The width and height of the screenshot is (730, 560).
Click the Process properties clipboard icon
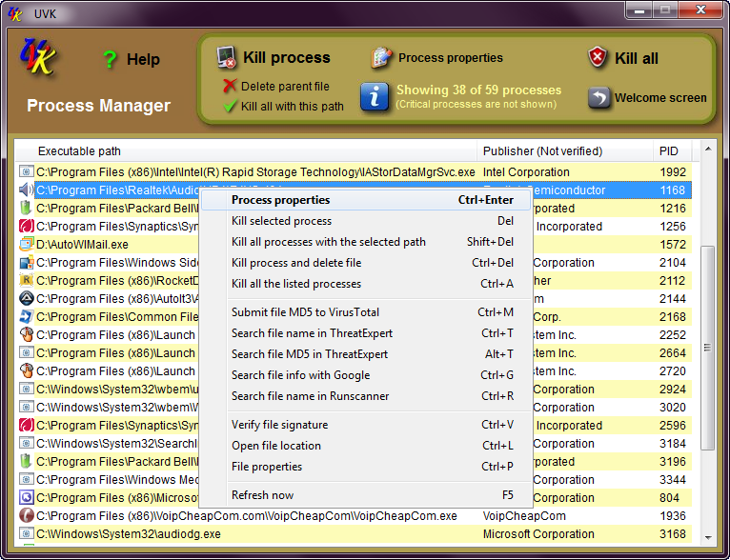point(381,58)
